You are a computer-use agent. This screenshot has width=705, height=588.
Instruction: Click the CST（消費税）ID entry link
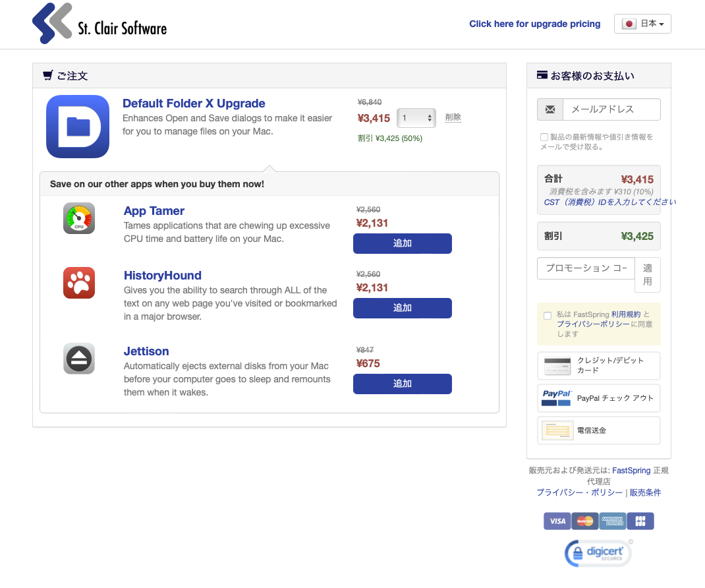pos(609,202)
